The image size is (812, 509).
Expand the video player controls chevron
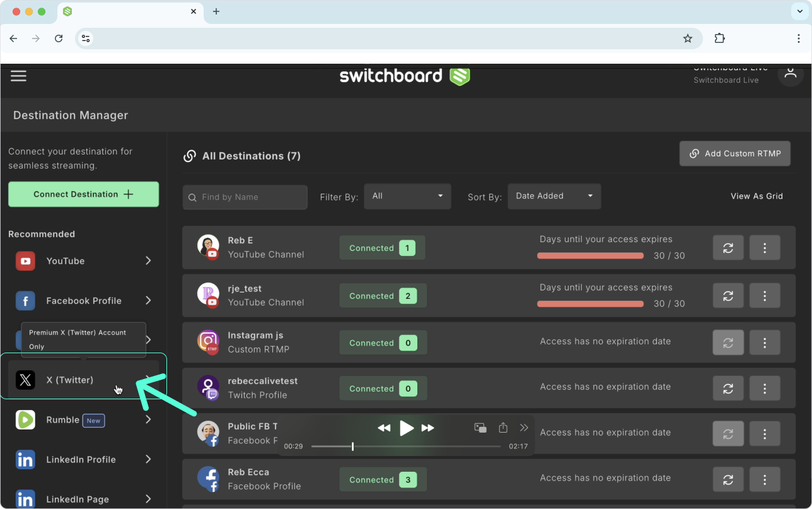point(524,428)
